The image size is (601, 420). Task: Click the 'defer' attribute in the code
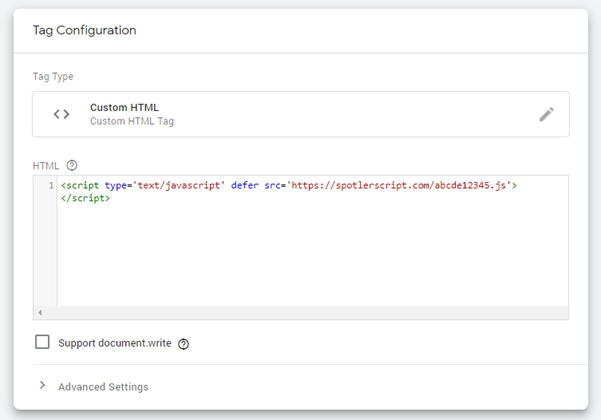[245, 185]
